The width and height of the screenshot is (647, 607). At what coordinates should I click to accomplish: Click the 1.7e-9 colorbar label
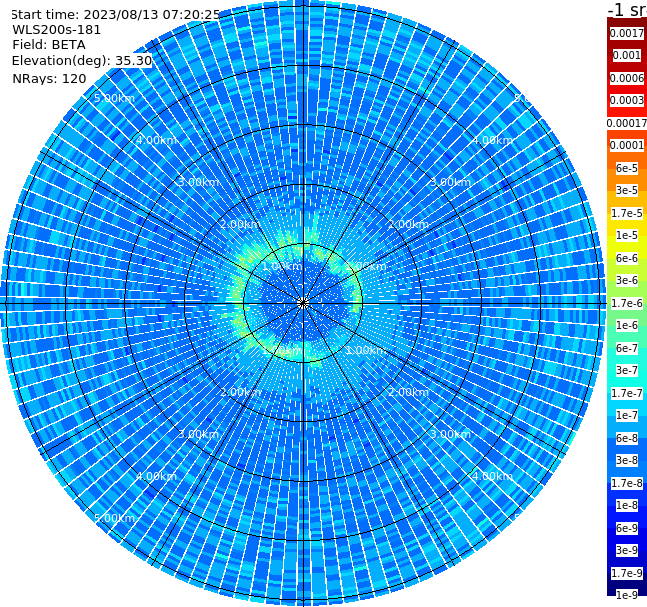click(627, 573)
